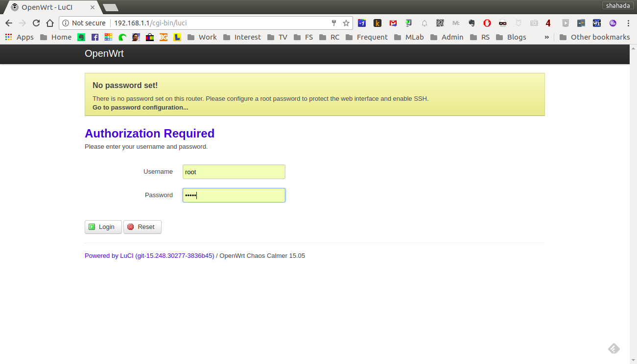Click the address bar URL
This screenshot has height=364, width=637.
pyautogui.click(x=150, y=23)
